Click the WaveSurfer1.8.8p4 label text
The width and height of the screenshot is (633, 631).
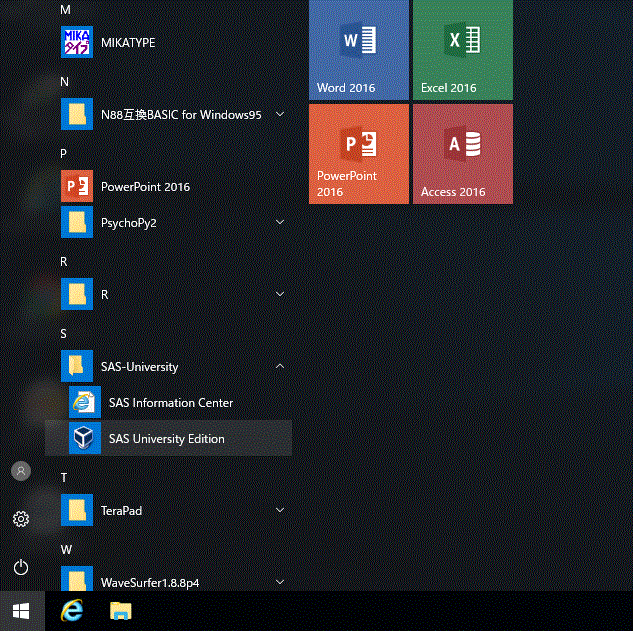150,583
